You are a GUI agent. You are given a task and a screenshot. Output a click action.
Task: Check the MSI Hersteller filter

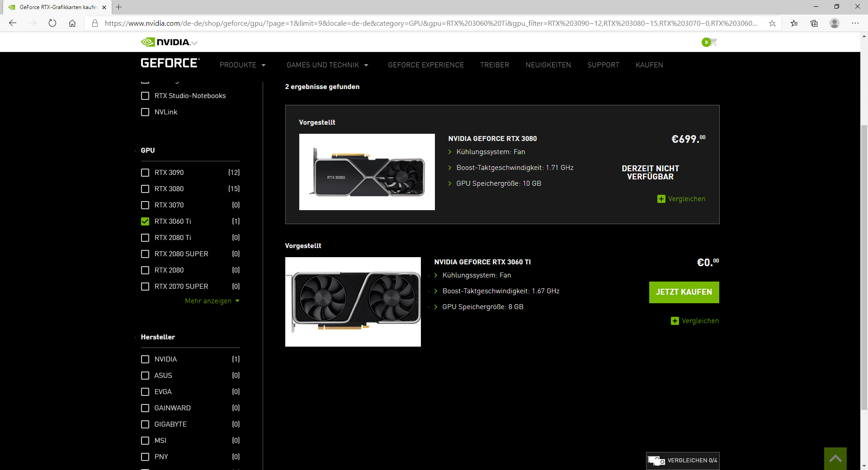coord(145,441)
